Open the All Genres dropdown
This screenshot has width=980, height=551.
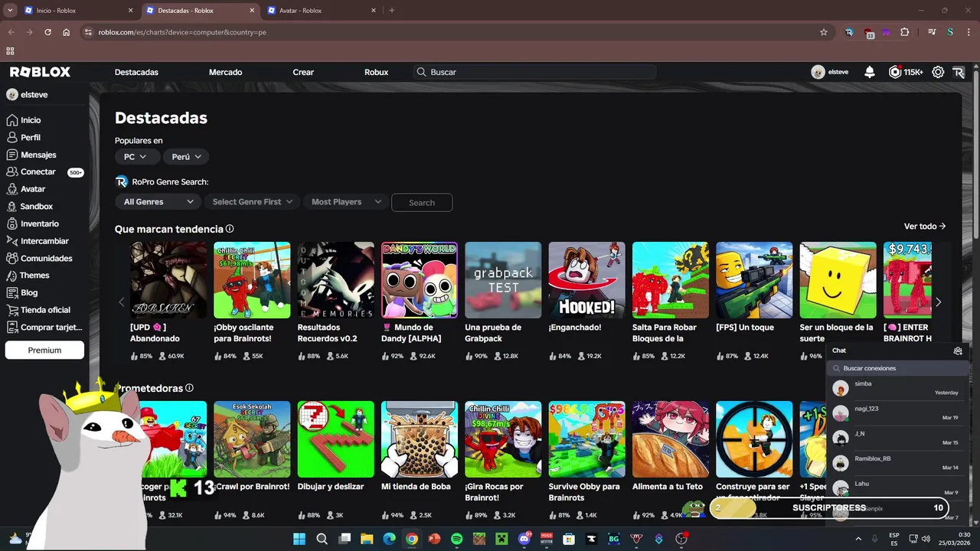coord(158,202)
